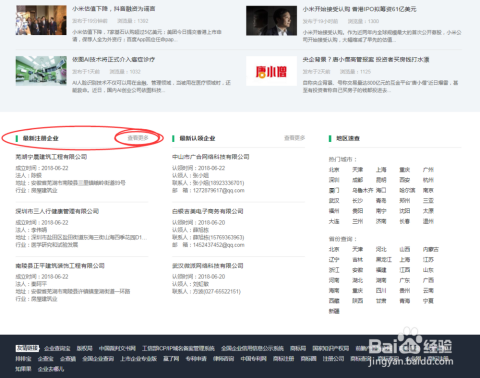Viewport: 480px width, 378px height.
Task: Open the group-of-men news photo thumbnail
Action: pyautogui.click(x=41, y=20)
